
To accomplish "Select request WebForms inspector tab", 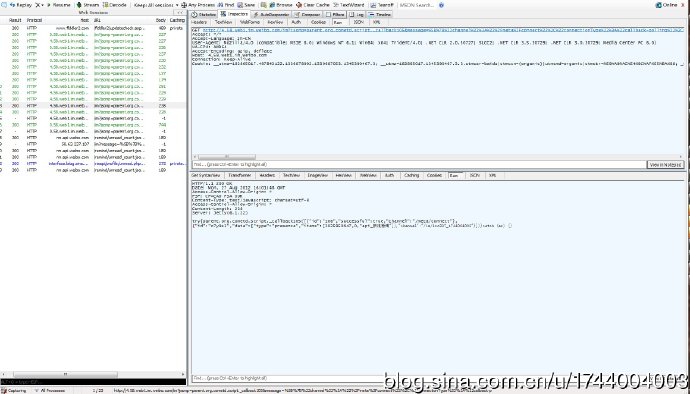I will point(250,22).
